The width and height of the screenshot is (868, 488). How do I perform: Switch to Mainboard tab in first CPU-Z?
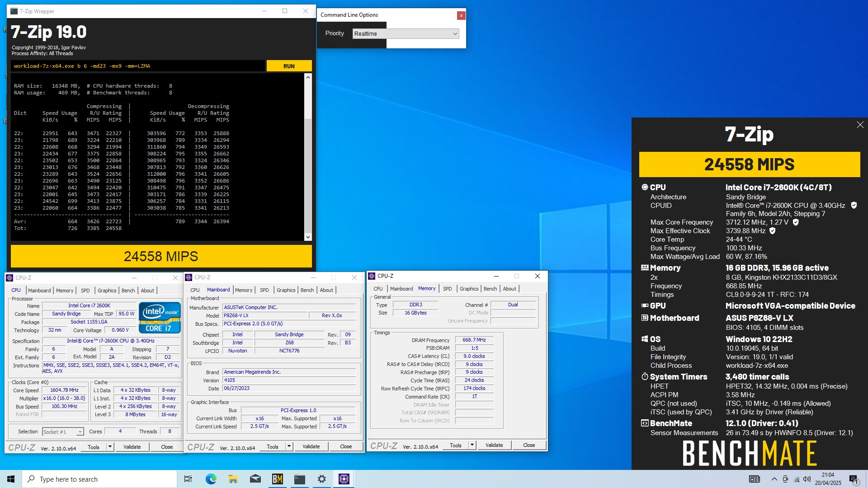tap(39, 291)
